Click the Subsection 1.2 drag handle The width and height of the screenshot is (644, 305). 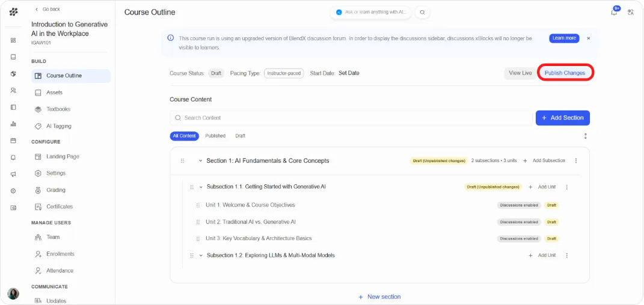192,255
